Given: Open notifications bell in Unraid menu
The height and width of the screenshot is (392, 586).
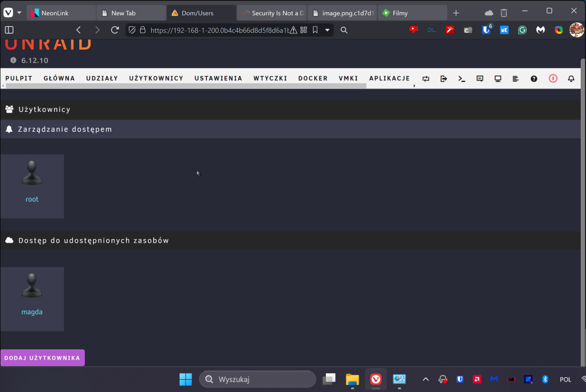Looking at the screenshot, I should coord(571,79).
